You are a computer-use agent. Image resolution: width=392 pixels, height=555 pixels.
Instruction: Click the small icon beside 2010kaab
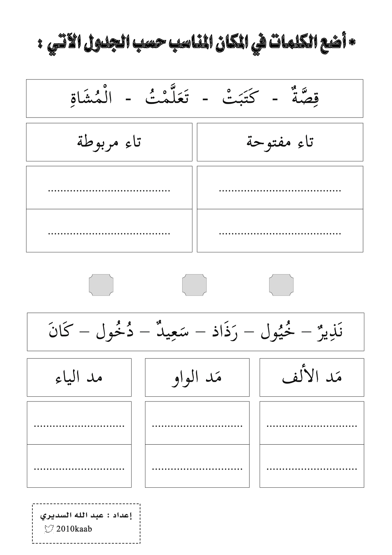point(49,528)
